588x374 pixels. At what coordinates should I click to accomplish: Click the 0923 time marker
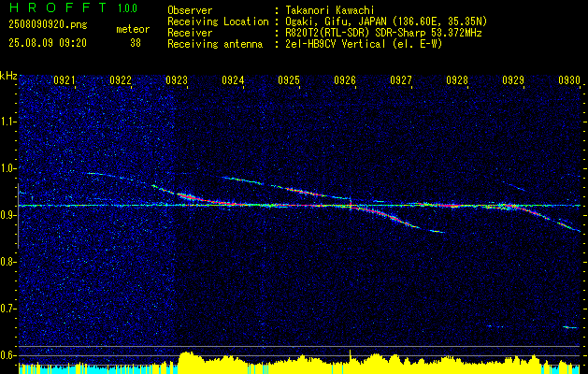pos(177,79)
